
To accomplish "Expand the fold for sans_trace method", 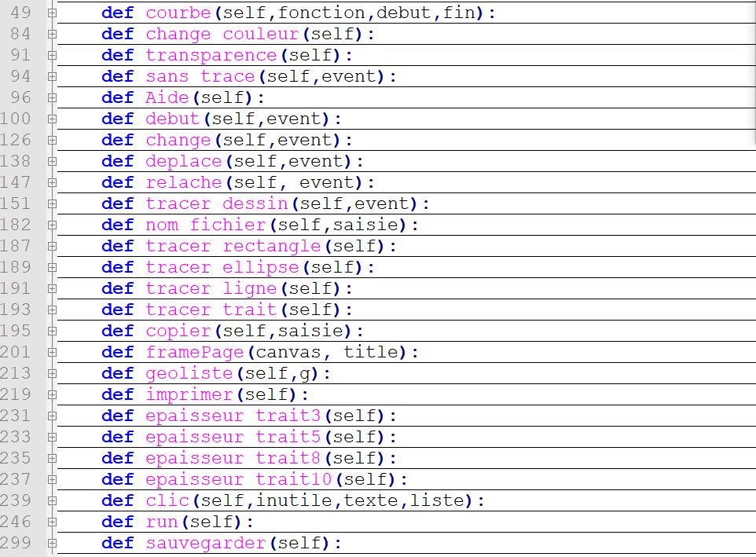I will pyautogui.click(x=52, y=77).
